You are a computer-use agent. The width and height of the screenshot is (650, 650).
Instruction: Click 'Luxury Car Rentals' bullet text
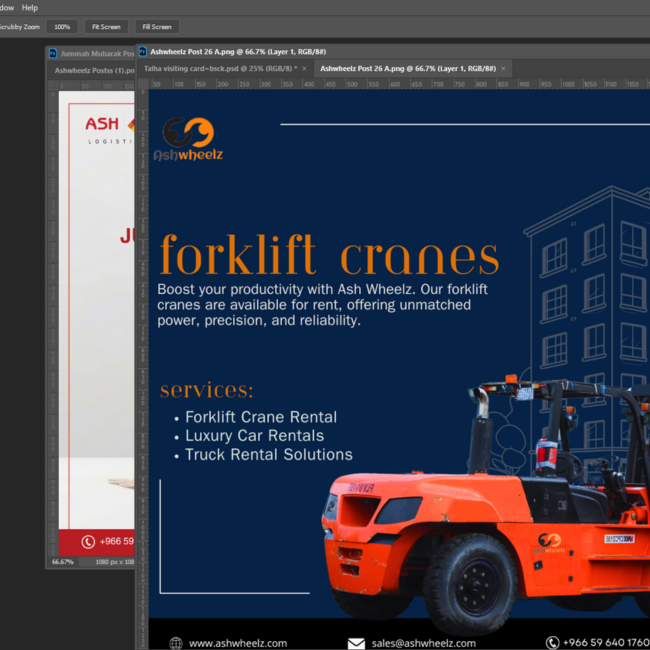(x=255, y=436)
